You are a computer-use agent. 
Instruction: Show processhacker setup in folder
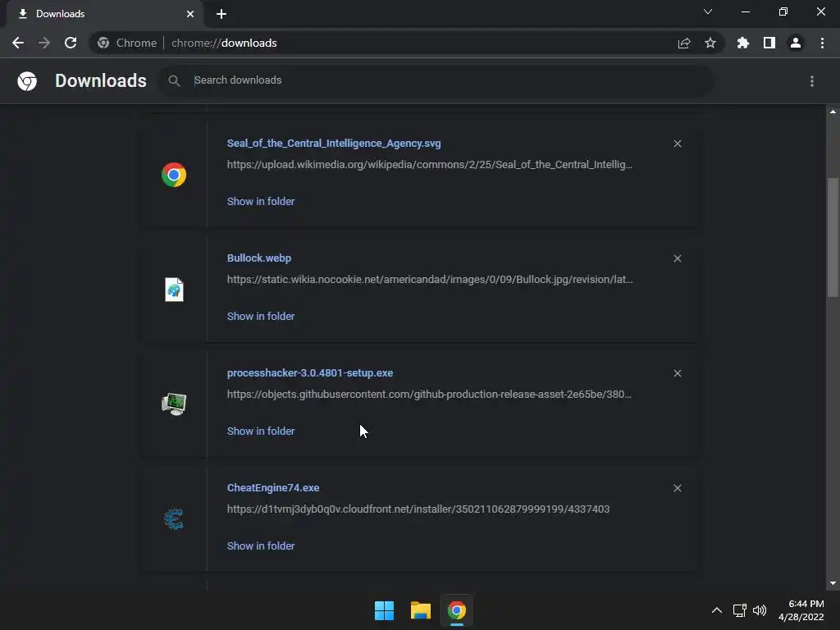(261, 431)
